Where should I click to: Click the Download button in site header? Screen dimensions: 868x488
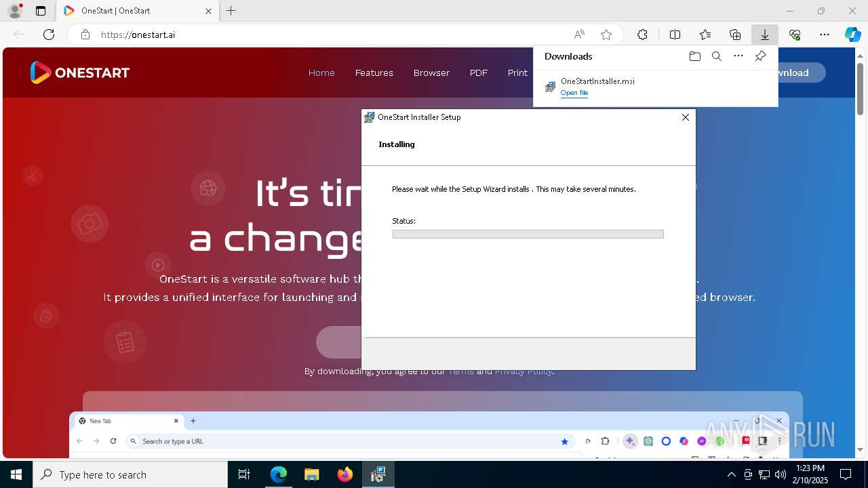click(802, 73)
